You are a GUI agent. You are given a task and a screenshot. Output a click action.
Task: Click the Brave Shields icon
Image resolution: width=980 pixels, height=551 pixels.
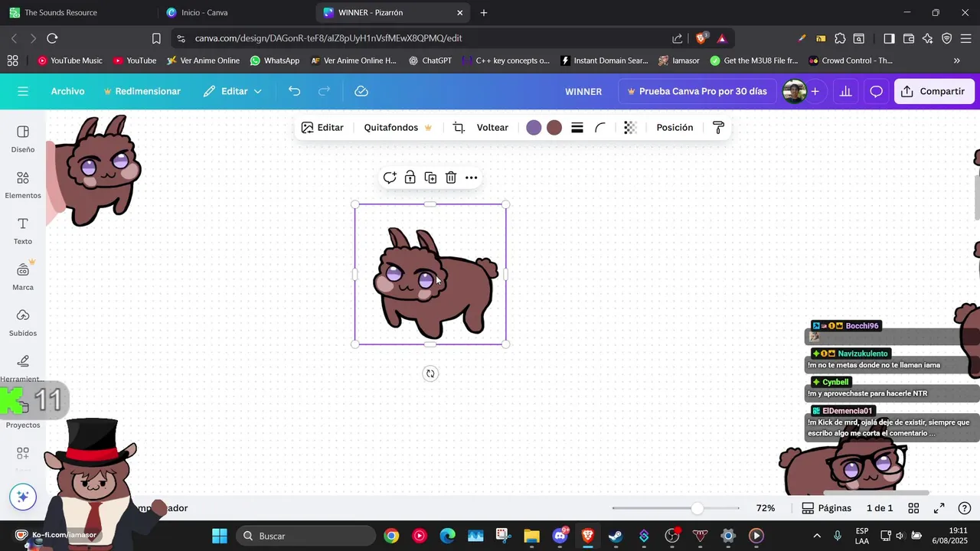pyautogui.click(x=701, y=38)
